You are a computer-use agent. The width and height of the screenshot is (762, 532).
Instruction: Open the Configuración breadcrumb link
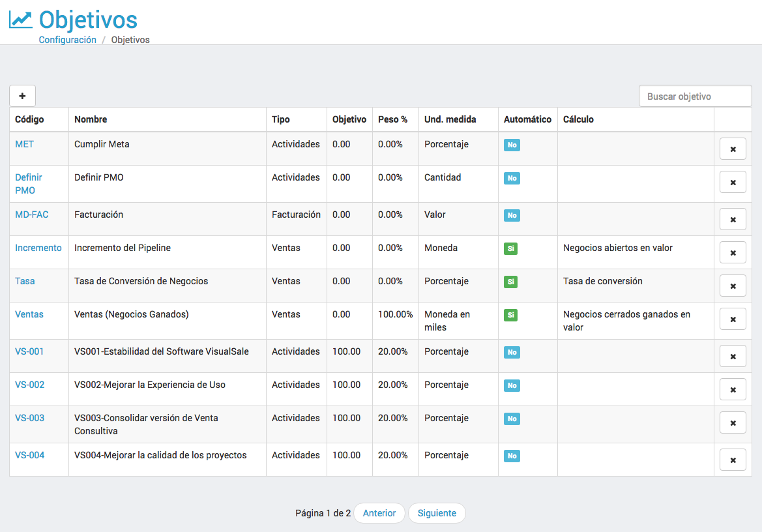68,40
